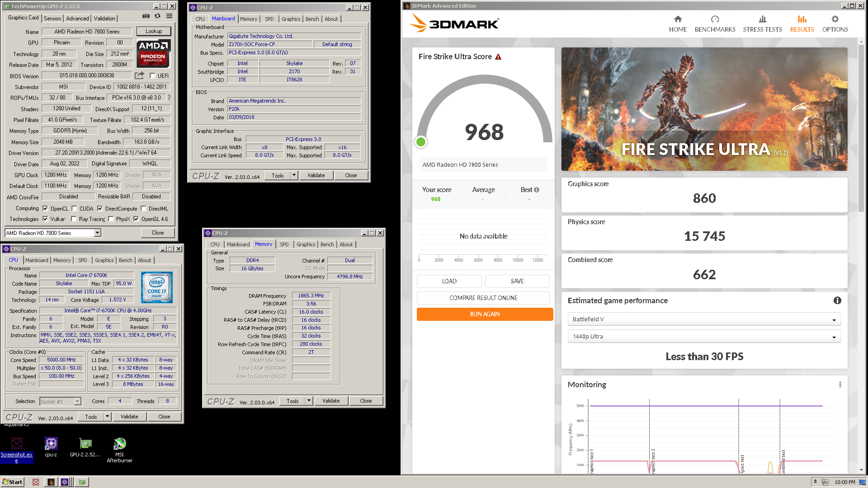Click the Lookup button in GPU-Z
The image size is (868, 488).
coord(154,31)
